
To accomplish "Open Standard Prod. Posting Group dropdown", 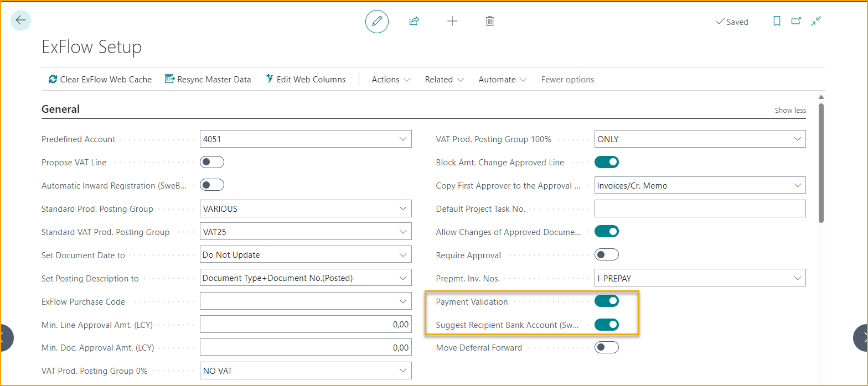I will [x=403, y=208].
